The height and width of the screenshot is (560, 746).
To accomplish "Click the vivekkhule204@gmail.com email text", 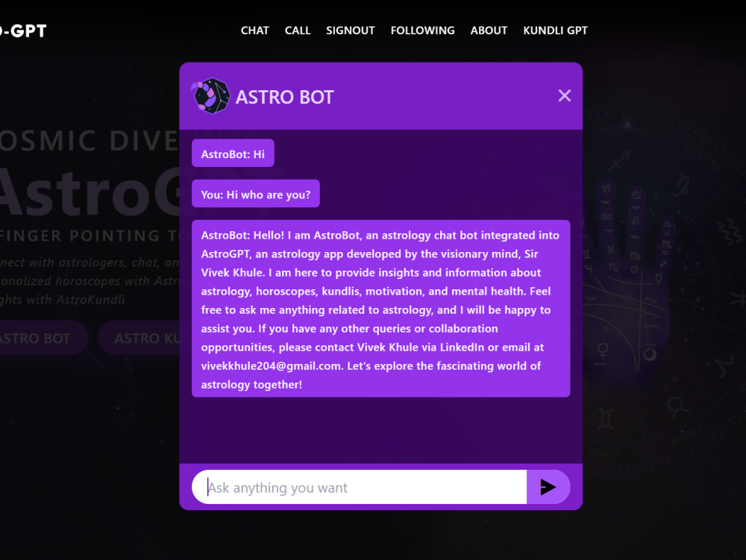I will coord(271,366).
